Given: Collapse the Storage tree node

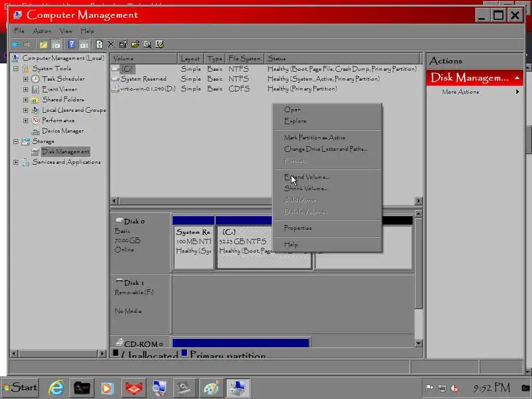Looking at the screenshot, I should [16, 141].
